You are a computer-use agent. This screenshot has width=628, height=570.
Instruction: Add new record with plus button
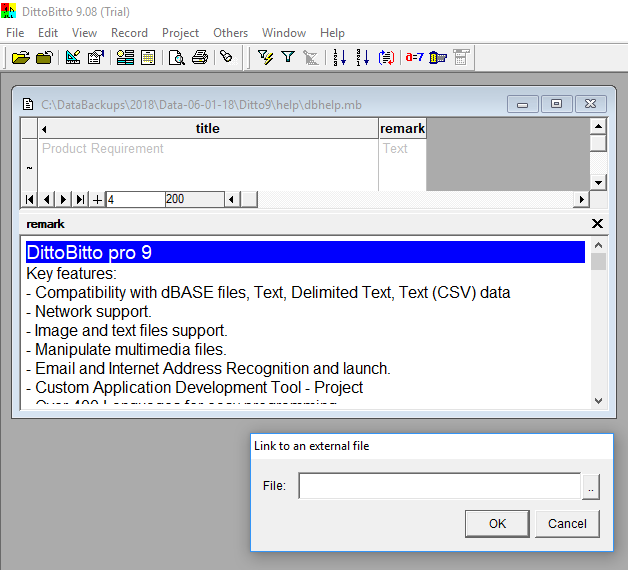point(97,199)
